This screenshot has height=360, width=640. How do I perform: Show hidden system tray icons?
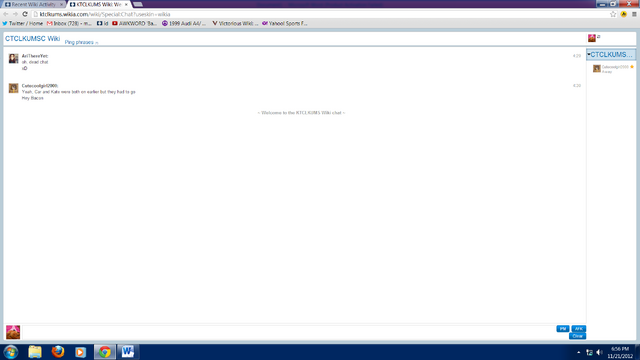pyautogui.click(x=578, y=352)
